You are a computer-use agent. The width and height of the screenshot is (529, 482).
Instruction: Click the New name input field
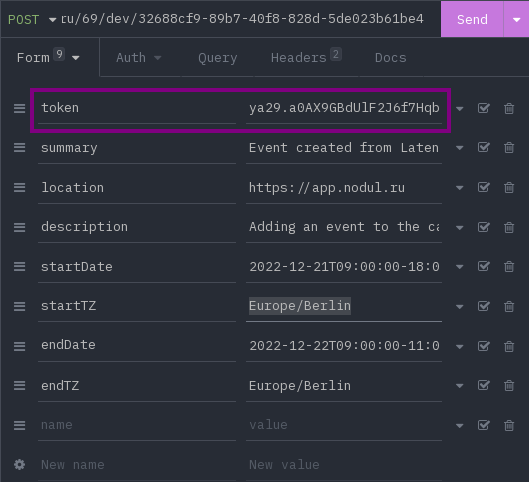pos(137,465)
